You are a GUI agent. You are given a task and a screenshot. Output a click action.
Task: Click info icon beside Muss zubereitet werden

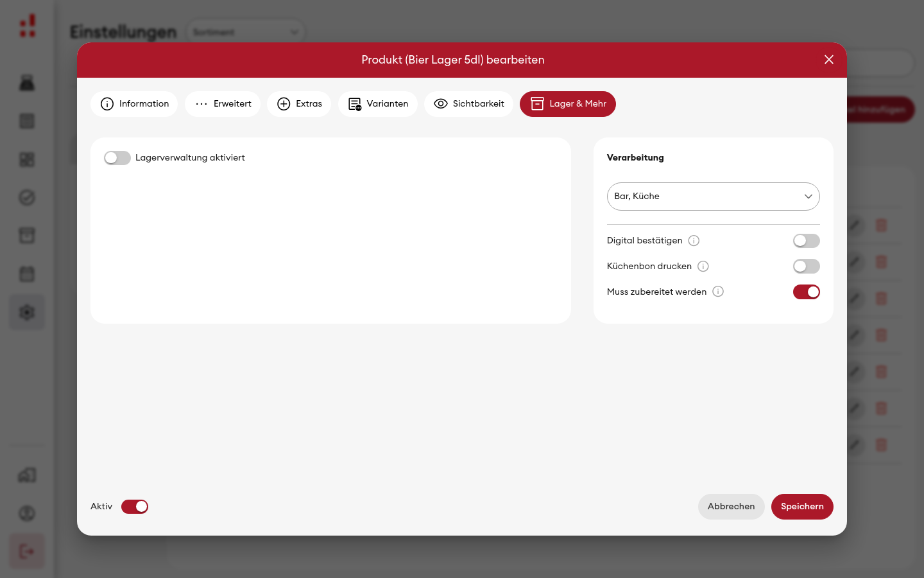click(x=718, y=292)
